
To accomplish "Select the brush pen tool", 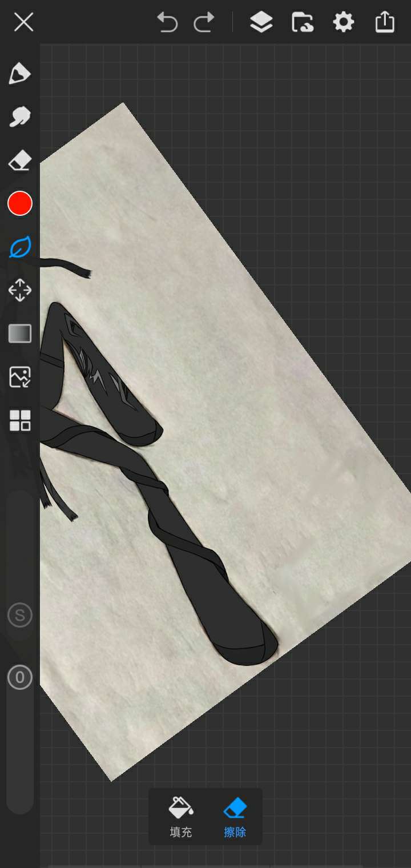I will pyautogui.click(x=20, y=74).
